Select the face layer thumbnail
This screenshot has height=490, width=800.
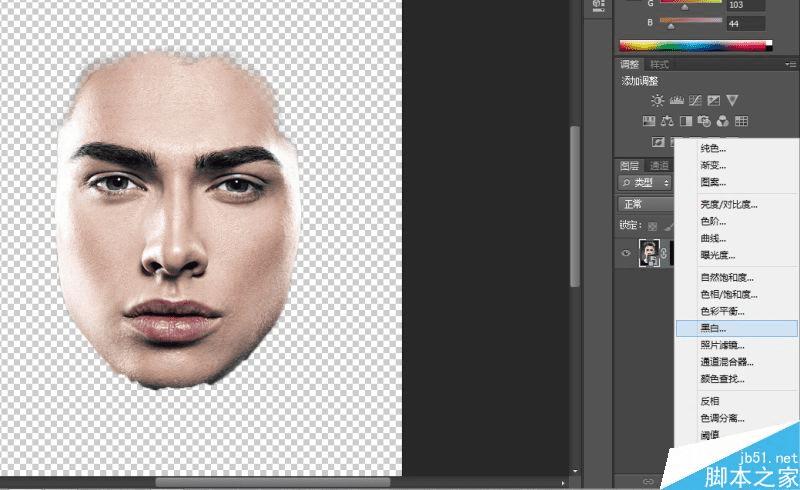coord(650,254)
